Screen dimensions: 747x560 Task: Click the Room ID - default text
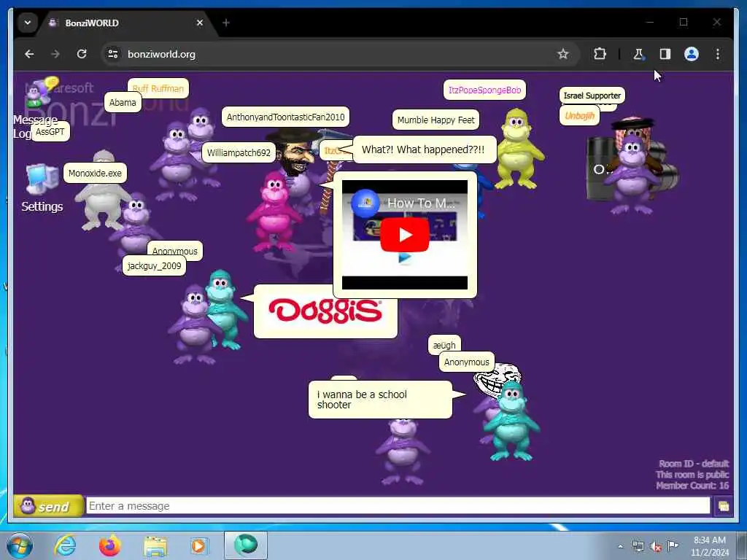tap(694, 464)
